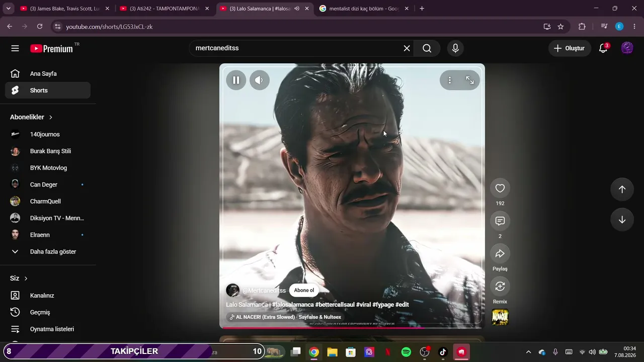The width and height of the screenshot is (644, 362).
Task: Start voice search with the microphone
Action: click(x=455, y=48)
